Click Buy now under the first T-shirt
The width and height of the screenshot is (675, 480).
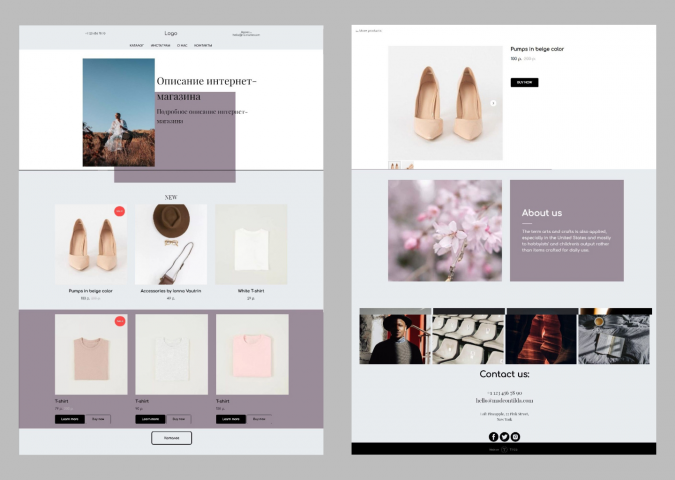[98, 419]
